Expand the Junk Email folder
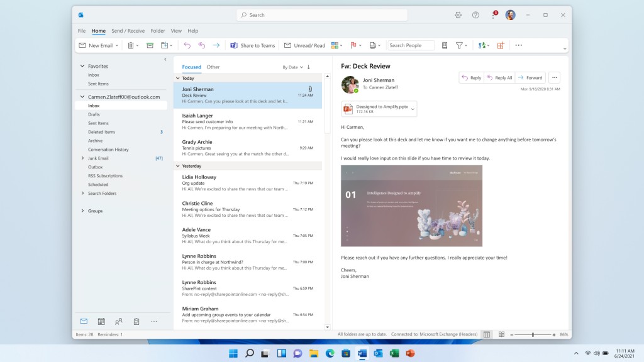 [x=82, y=158]
